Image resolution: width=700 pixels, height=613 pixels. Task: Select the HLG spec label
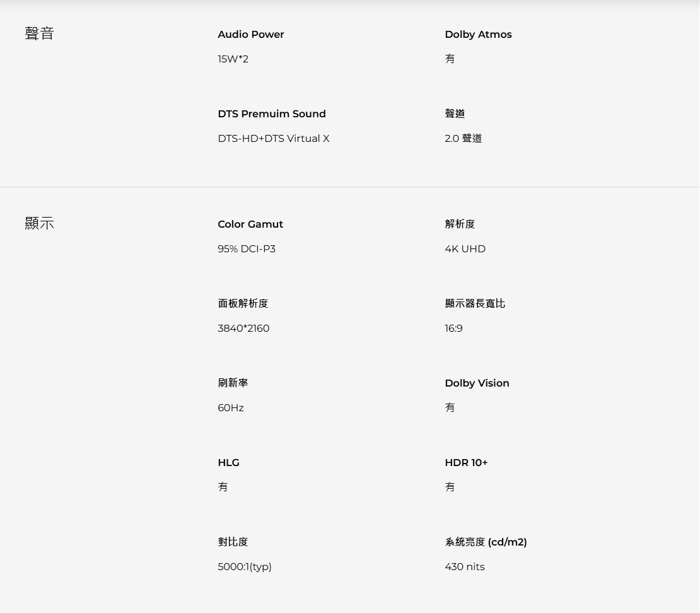(228, 463)
